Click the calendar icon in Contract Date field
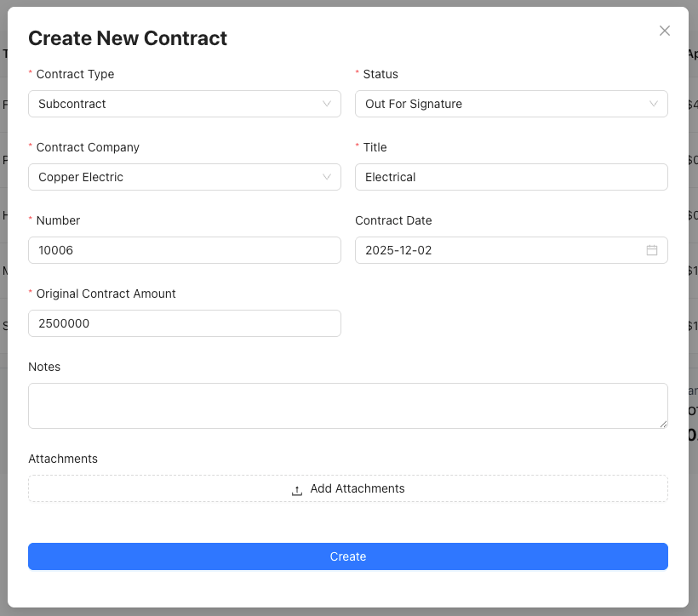The image size is (698, 616). (652, 250)
